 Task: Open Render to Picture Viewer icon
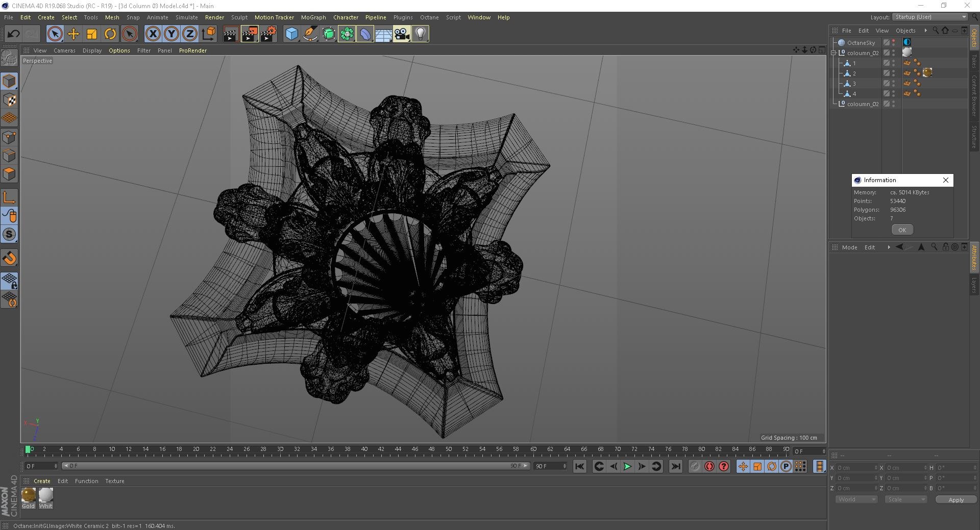click(250, 34)
